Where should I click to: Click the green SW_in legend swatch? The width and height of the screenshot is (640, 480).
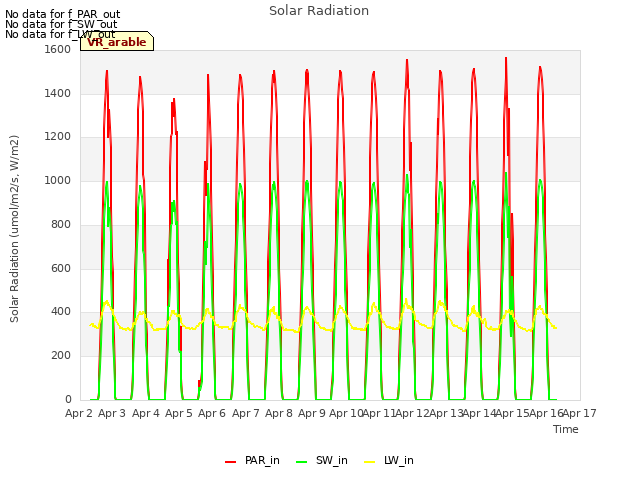[302, 462]
